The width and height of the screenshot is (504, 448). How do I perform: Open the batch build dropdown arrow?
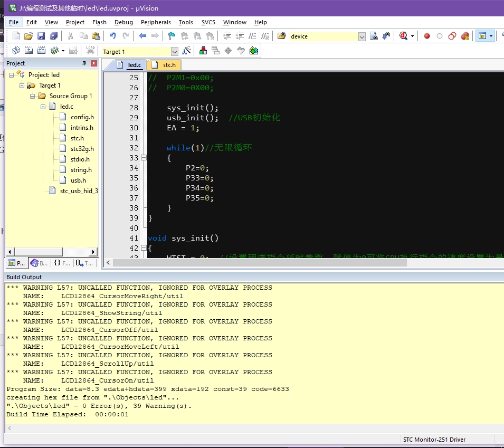(63, 51)
